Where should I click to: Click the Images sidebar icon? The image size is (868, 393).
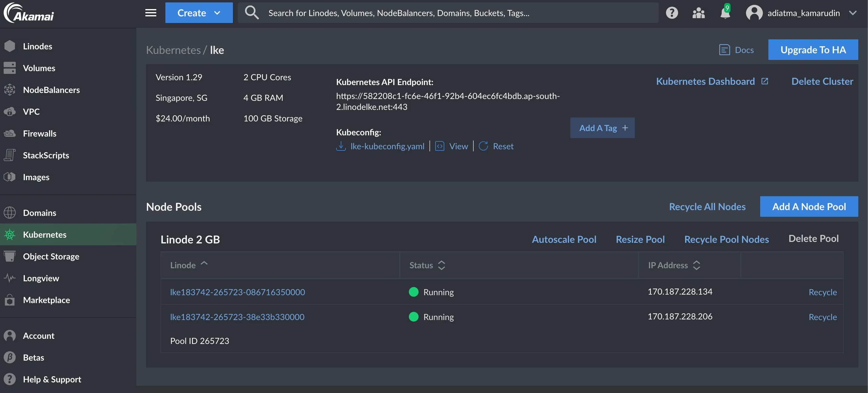point(10,177)
